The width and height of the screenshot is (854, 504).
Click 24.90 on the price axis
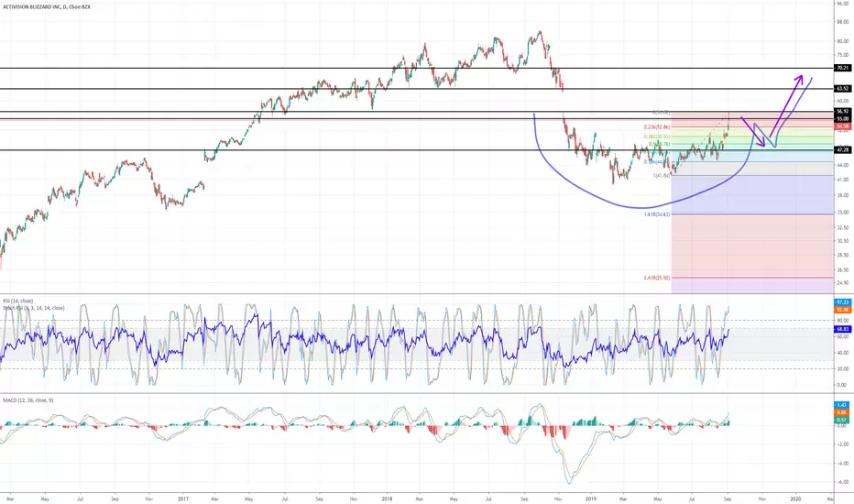click(x=843, y=282)
